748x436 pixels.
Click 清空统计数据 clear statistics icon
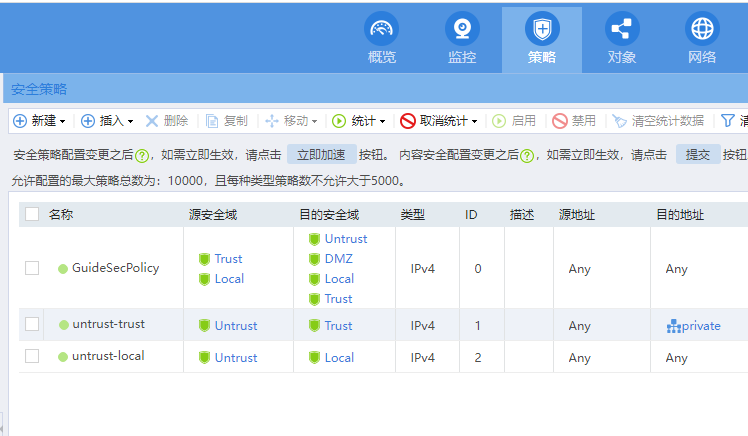point(620,121)
